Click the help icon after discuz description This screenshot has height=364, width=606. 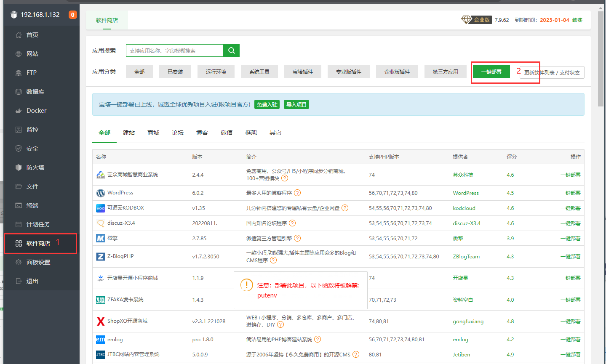pyautogui.click(x=292, y=223)
